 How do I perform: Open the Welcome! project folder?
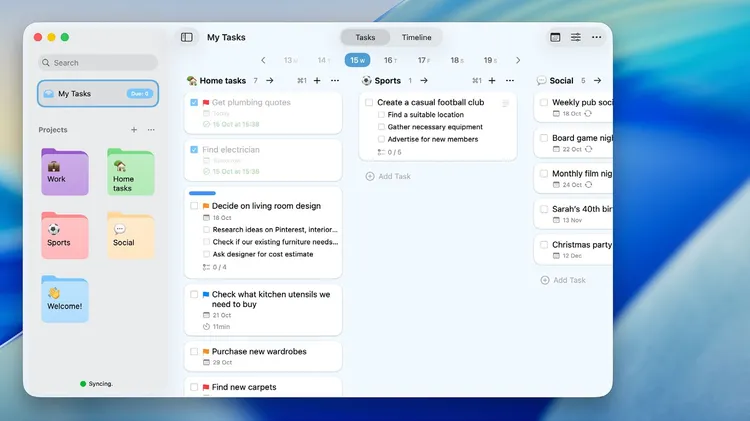click(x=64, y=299)
